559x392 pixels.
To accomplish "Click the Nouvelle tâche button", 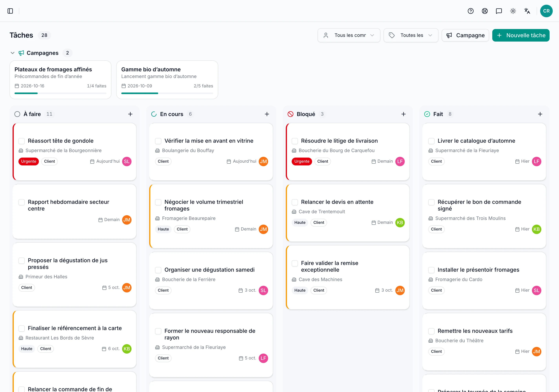I will [521, 35].
